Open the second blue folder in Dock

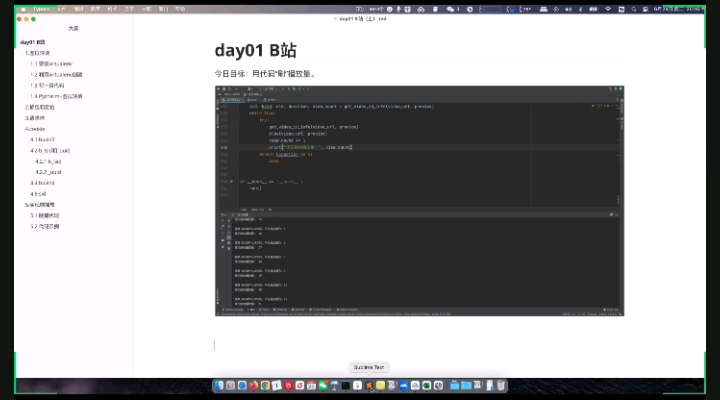(x=466, y=385)
